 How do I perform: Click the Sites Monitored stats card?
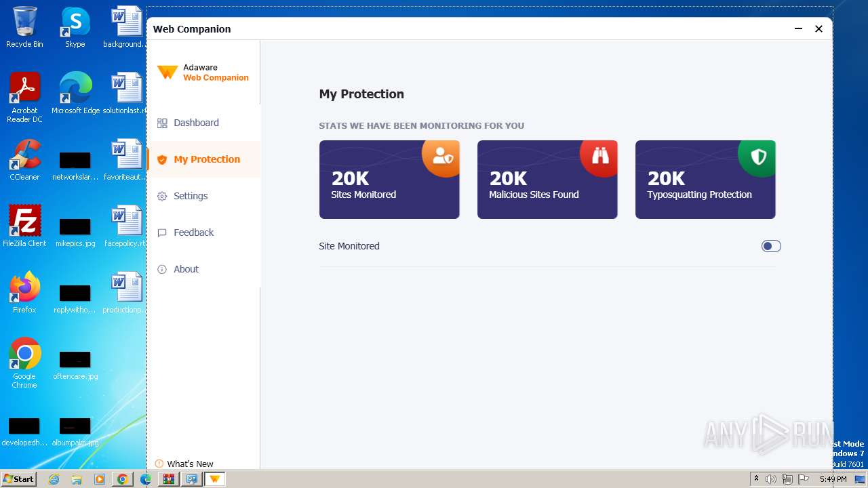coord(389,180)
